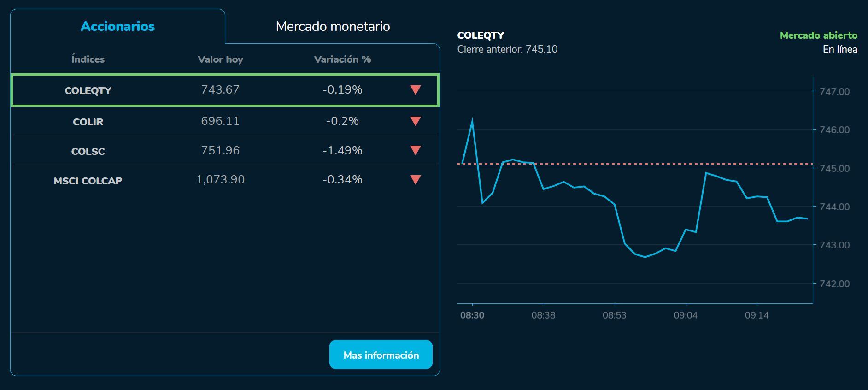The height and width of the screenshot is (390, 868).
Task: Click the En línea status label
Action: coord(840,49)
